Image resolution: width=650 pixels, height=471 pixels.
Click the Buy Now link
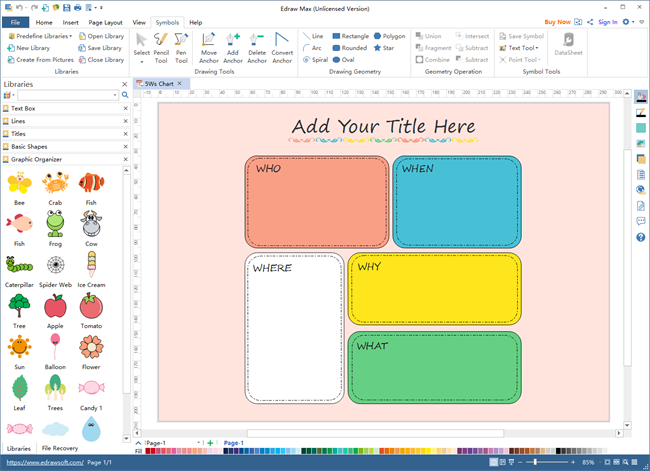point(558,21)
